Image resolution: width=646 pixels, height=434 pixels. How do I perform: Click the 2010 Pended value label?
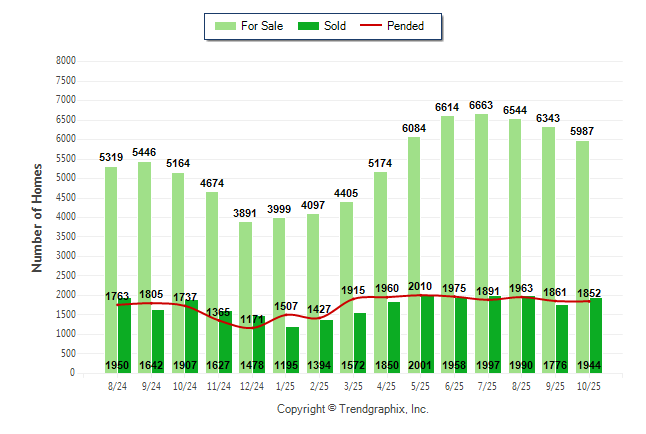(x=420, y=286)
